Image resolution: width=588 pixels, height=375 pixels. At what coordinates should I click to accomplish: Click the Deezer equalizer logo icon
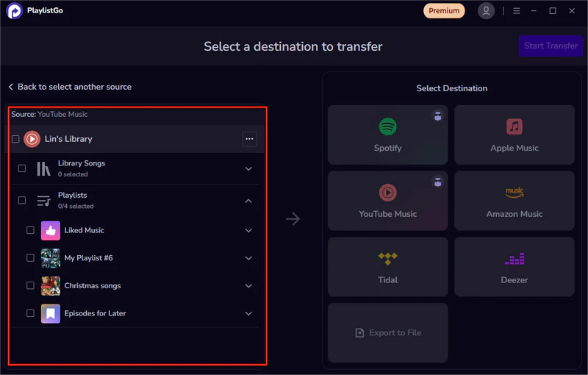[514, 258]
